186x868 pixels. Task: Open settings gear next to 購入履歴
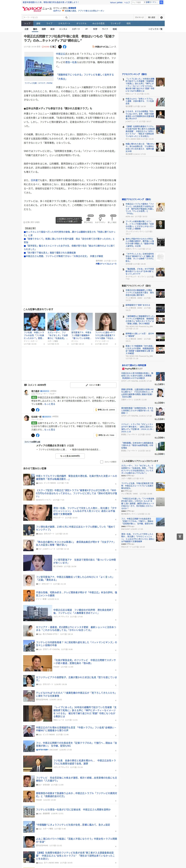(x=161, y=18)
